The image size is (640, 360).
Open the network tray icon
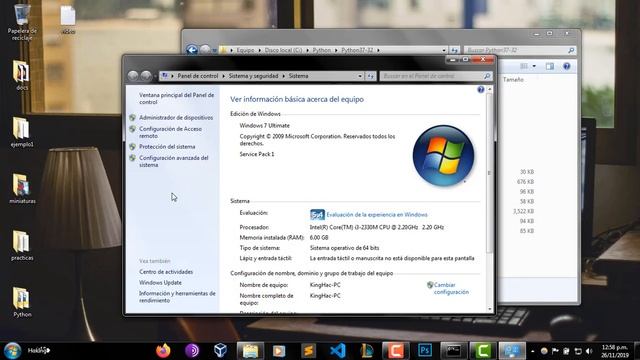click(x=578, y=351)
